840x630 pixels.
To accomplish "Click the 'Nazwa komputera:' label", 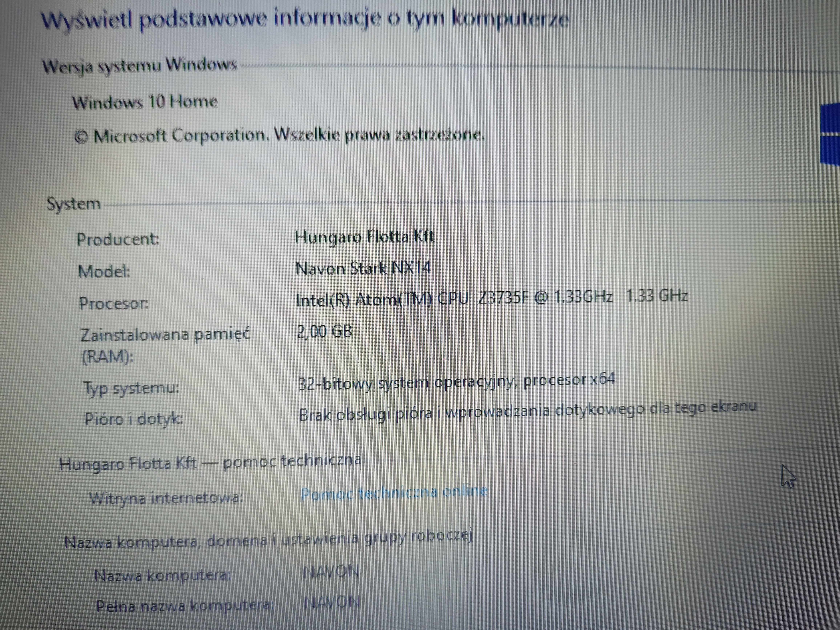I will click(163, 576).
